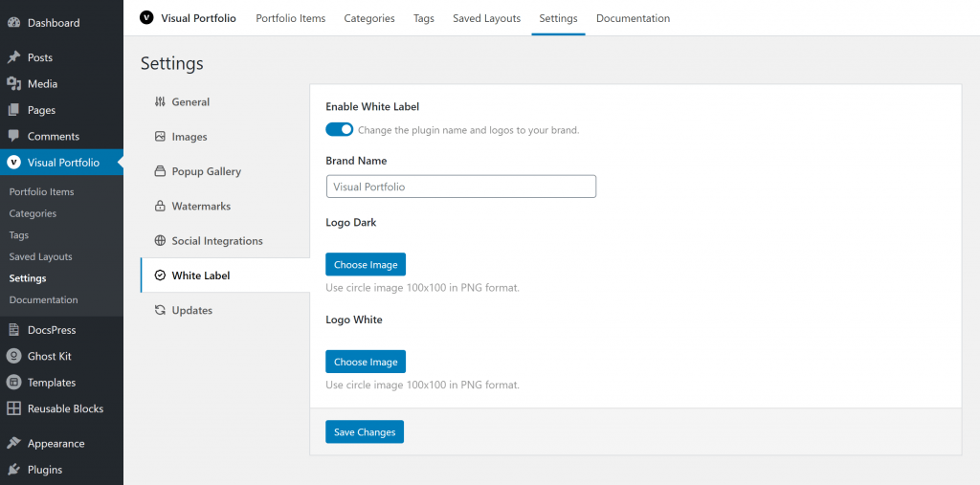The height and width of the screenshot is (485, 980).
Task: Click the Pages icon in sidebar
Action: click(x=13, y=110)
